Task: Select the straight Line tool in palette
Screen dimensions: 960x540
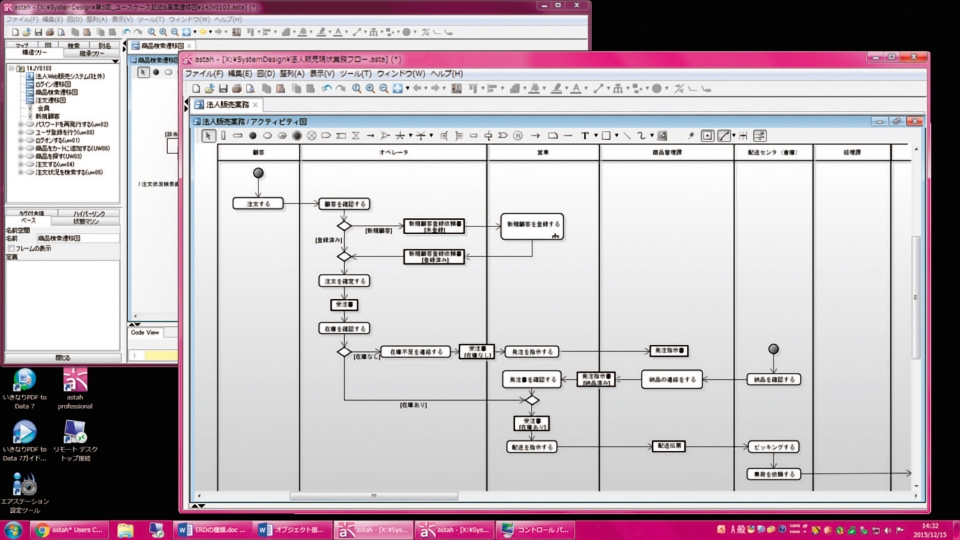Action: (x=627, y=136)
